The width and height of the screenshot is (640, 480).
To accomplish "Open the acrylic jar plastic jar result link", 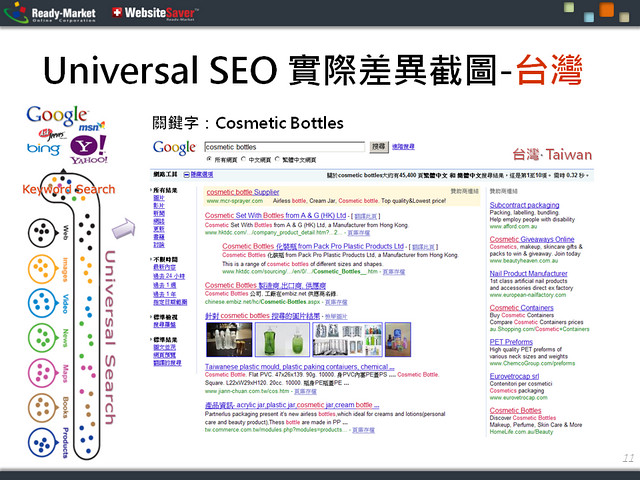I will coord(292,405).
